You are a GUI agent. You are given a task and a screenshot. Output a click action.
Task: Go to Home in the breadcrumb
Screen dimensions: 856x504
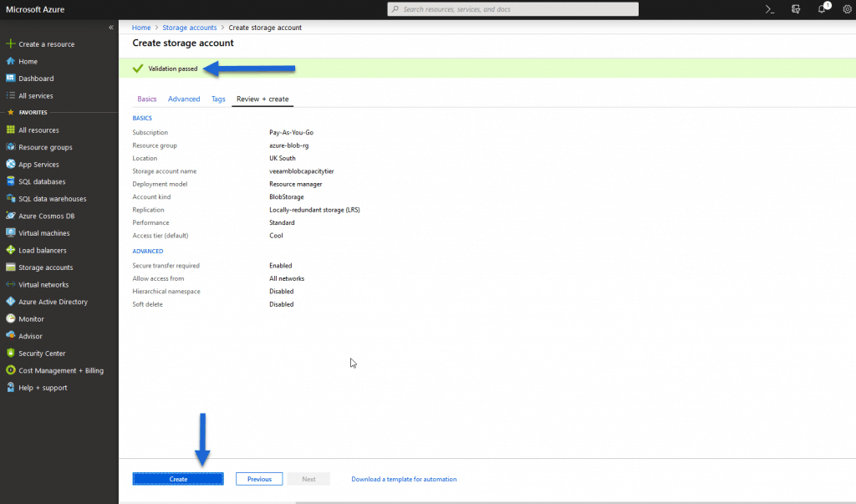pos(141,28)
